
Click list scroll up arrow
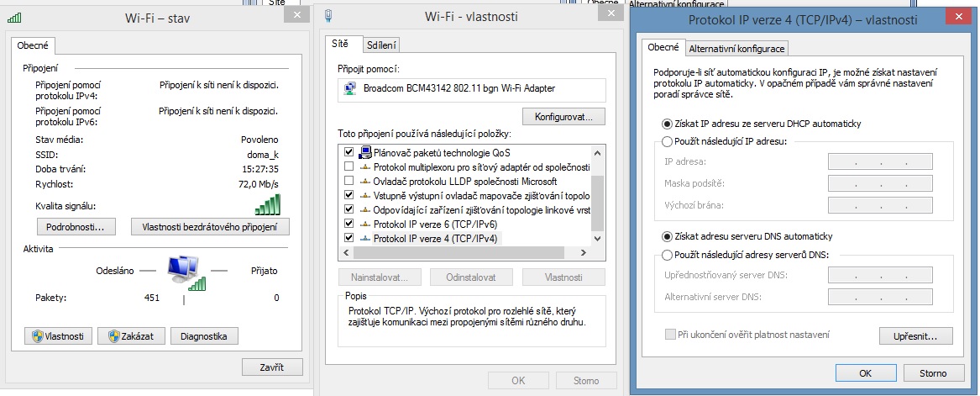(x=598, y=152)
